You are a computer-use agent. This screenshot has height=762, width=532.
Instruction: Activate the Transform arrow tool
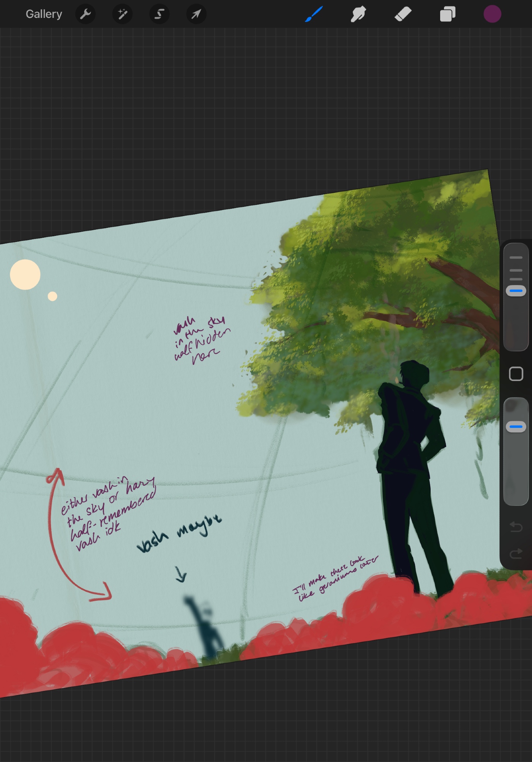point(196,14)
